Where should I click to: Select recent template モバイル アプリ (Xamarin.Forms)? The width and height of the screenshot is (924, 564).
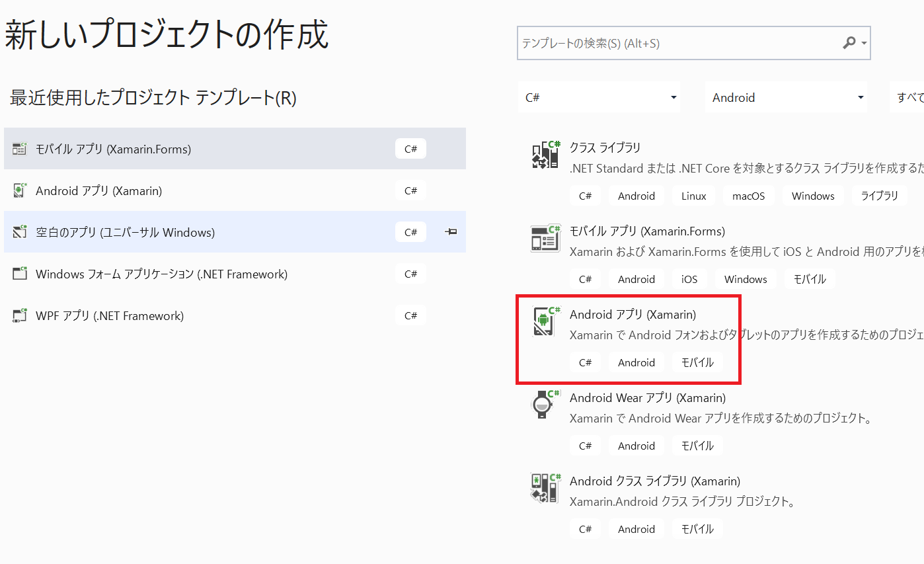click(235, 149)
